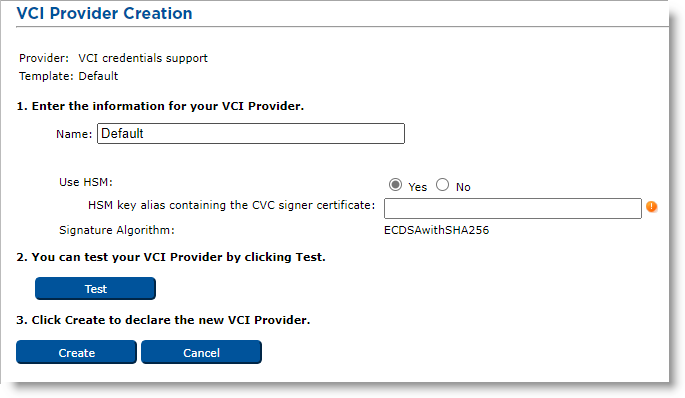Click the orange warning icon beside HSM alias field
Screen dimensions: 685x398
pos(651,207)
